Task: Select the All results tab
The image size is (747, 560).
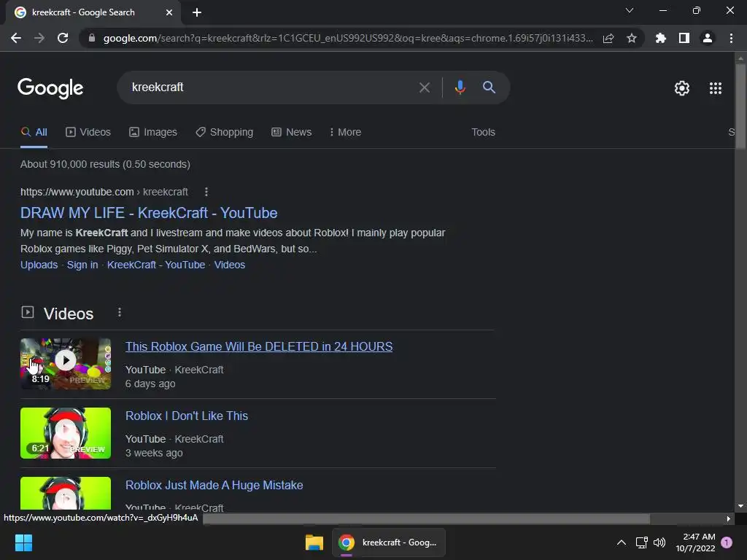Action: click(x=34, y=133)
